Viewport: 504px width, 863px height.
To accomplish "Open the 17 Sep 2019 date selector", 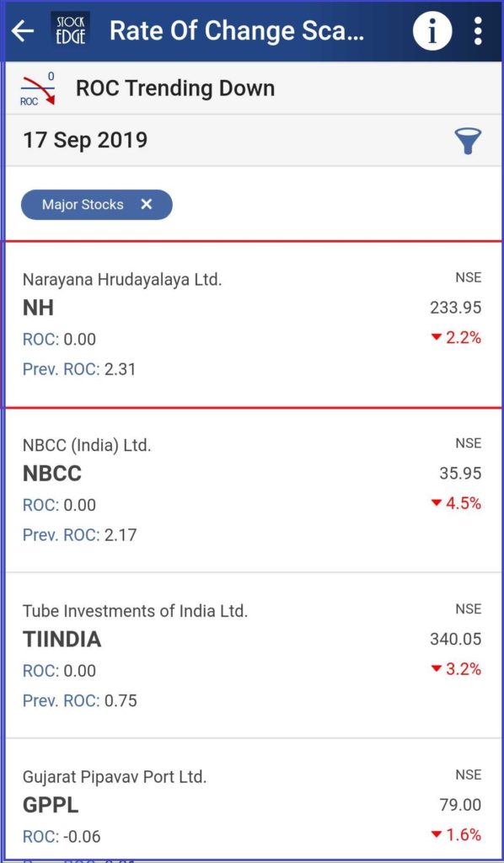I will (x=83, y=141).
